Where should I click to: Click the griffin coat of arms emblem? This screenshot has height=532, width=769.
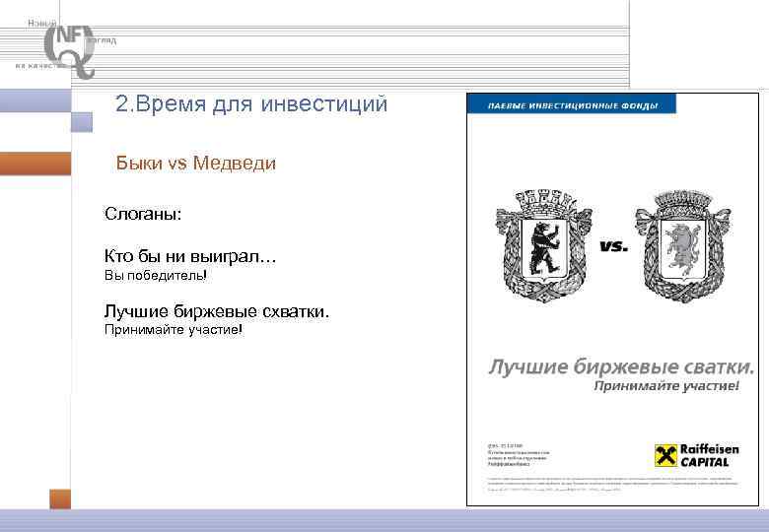coord(683,246)
